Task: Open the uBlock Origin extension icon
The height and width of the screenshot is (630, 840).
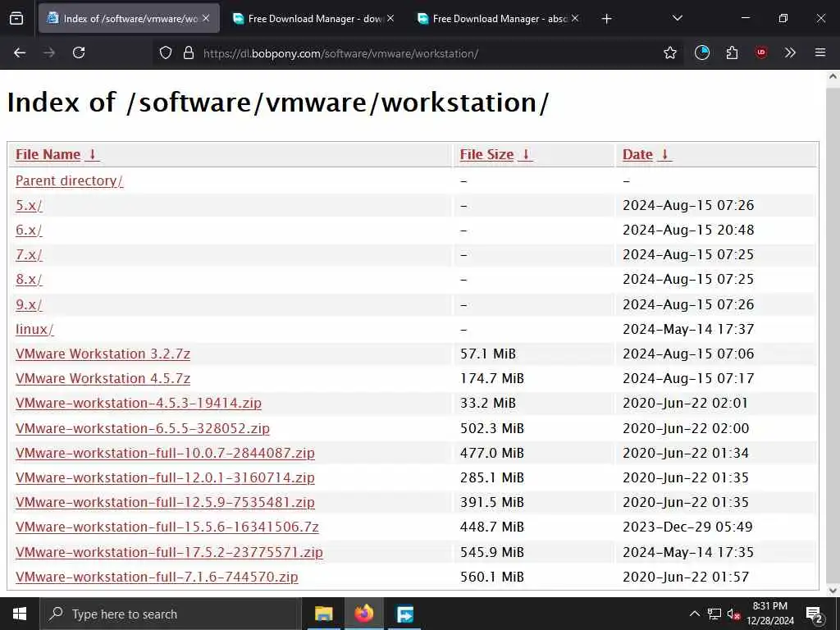Action: point(761,52)
